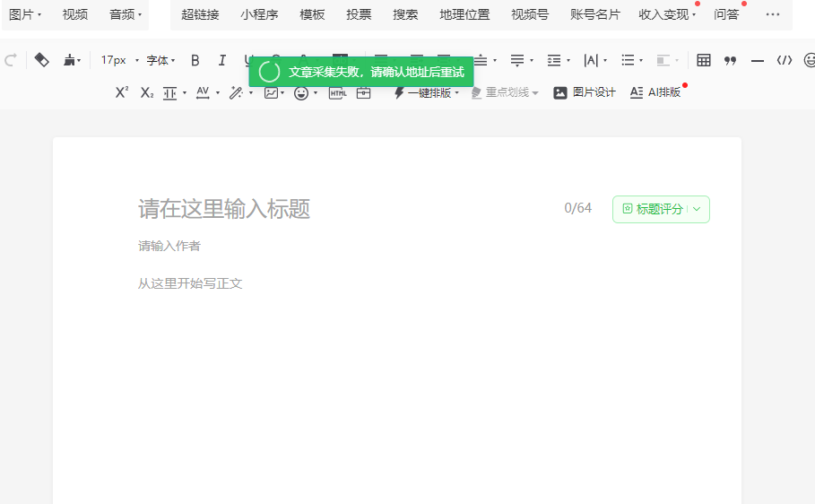The width and height of the screenshot is (815, 504).
Task: Click the paragraph spacing before icon
Action: pos(481,60)
